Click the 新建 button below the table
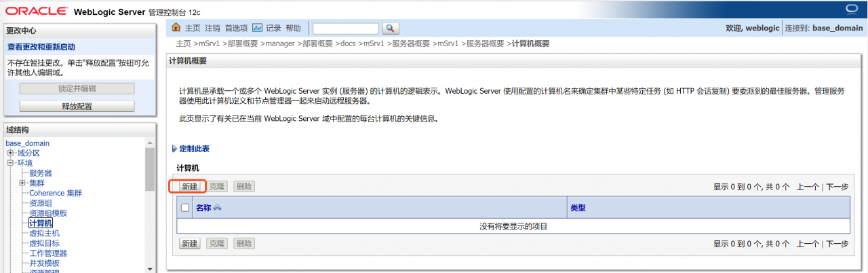The image size is (868, 273). pos(189,243)
